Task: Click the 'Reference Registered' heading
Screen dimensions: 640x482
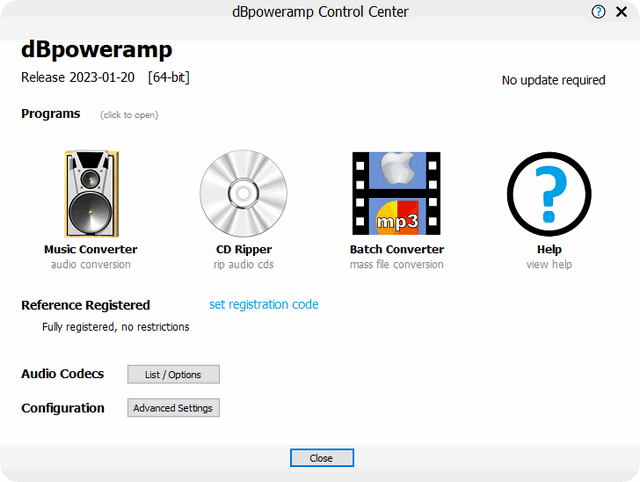Action: point(86,305)
